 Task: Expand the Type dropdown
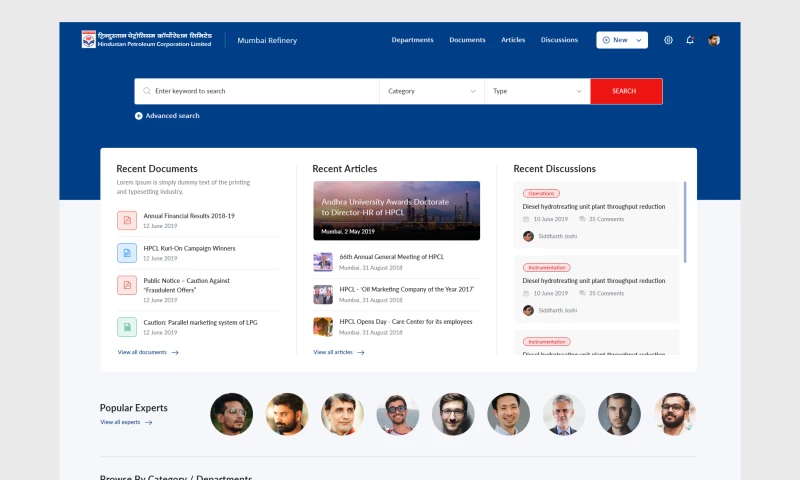pos(537,91)
